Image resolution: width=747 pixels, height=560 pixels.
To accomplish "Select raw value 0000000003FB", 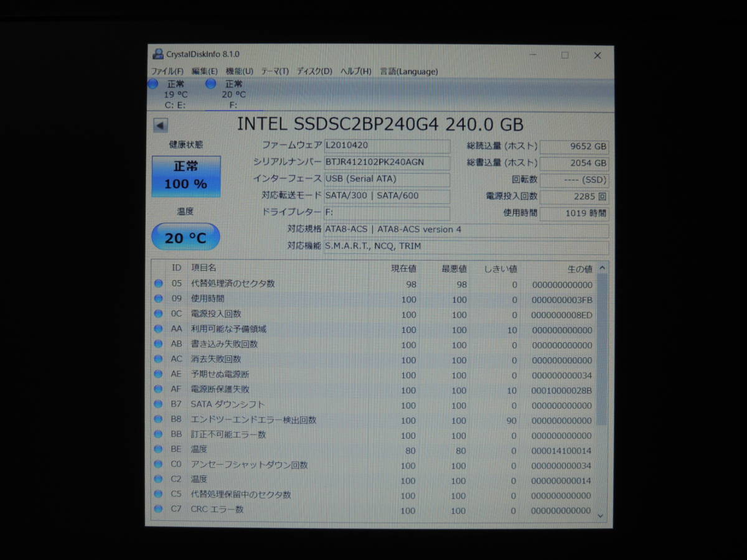I will [561, 300].
